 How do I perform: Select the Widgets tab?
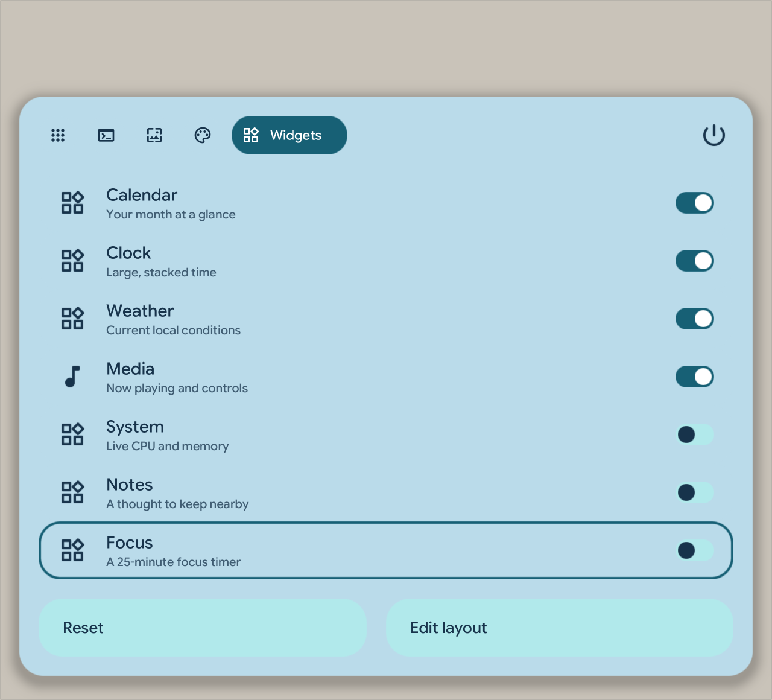(x=289, y=135)
